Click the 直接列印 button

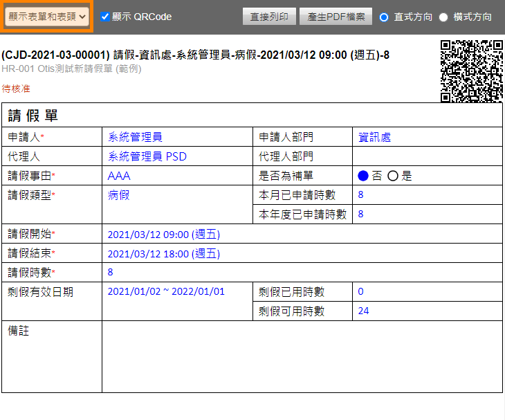pos(269,17)
